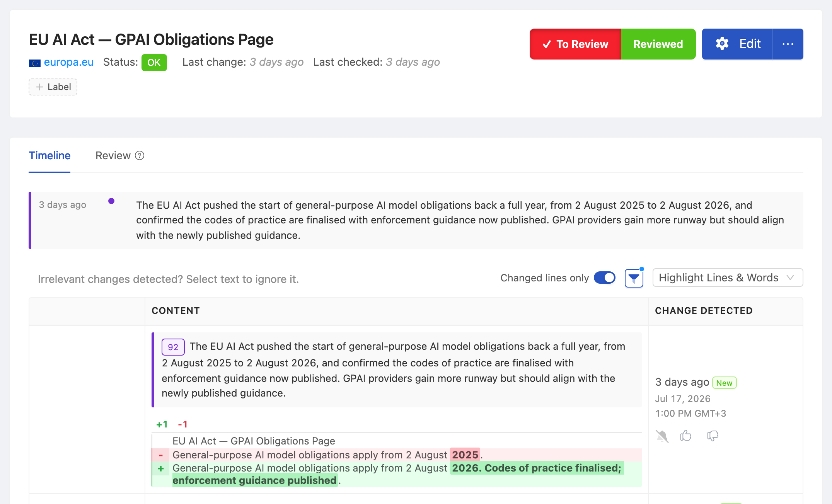
Task: Mark page as Reviewed
Action: [x=658, y=44]
